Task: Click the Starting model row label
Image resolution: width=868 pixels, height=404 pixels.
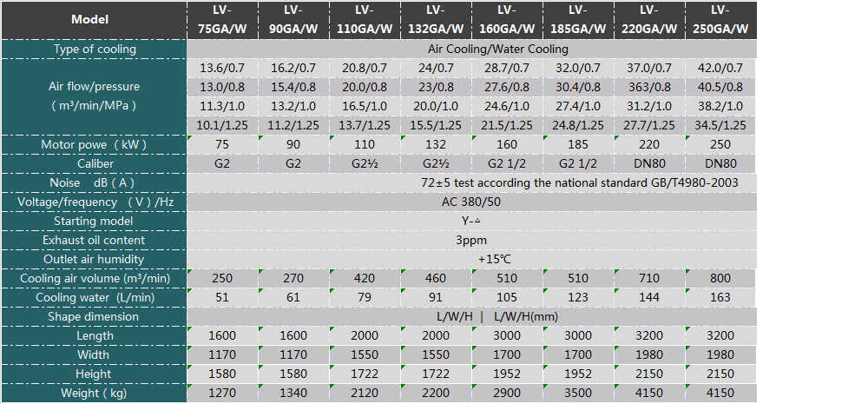Action: pyautogui.click(x=94, y=222)
